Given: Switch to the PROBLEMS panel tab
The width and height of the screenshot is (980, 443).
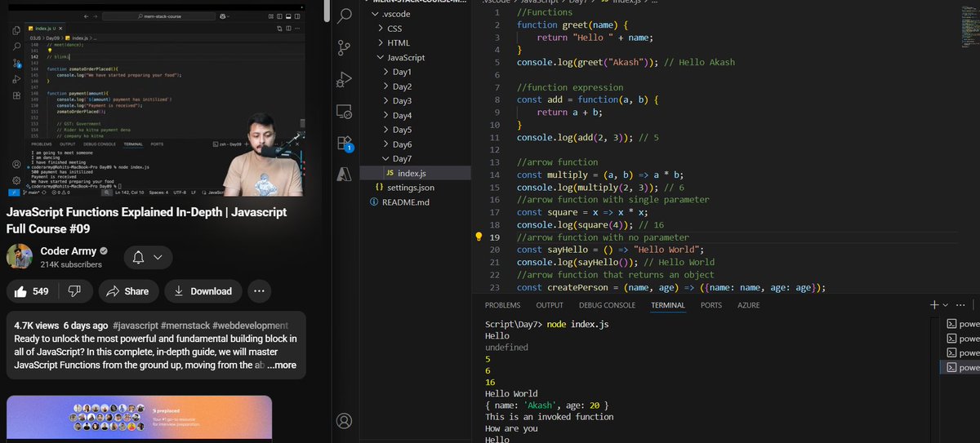Looking at the screenshot, I should tap(502, 305).
